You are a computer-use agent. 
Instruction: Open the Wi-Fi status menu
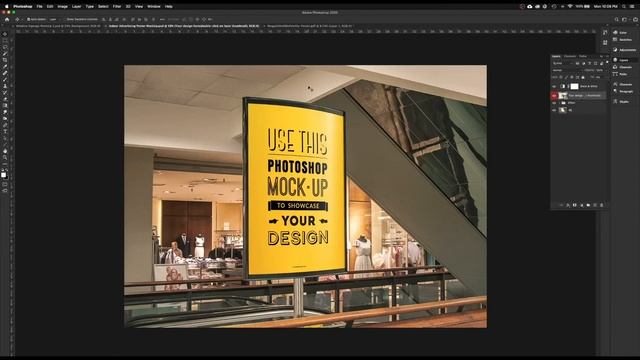tap(570, 7)
